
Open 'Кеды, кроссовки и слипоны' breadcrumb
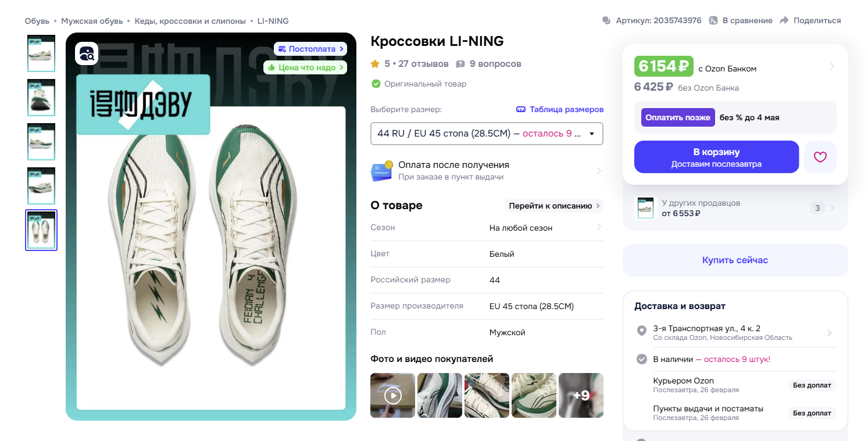tap(190, 21)
